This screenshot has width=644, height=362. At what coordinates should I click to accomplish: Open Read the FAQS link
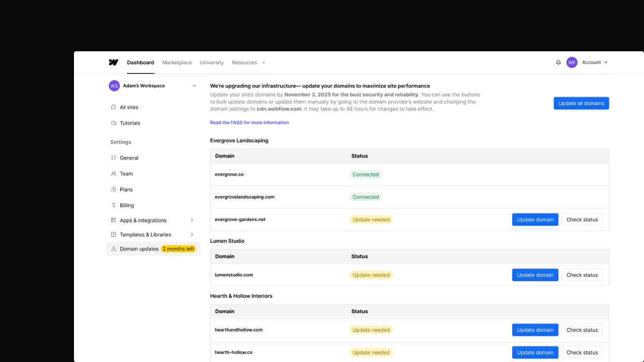[249, 123]
